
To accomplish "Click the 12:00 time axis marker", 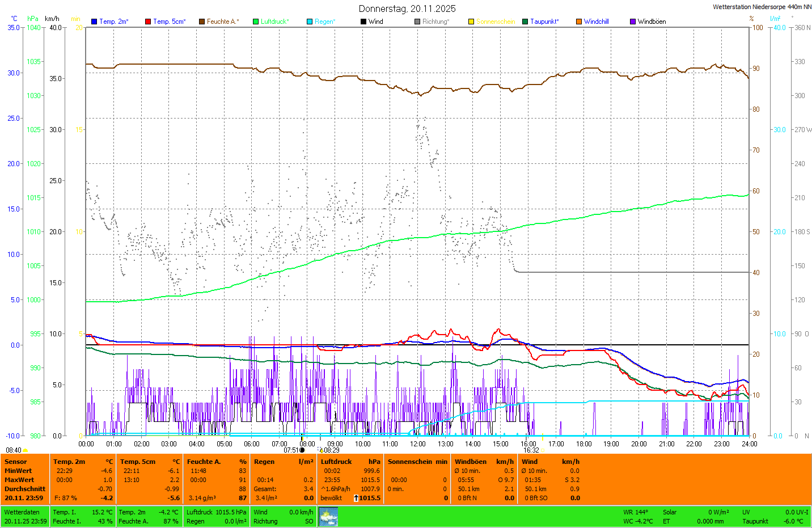I will click(418, 444).
